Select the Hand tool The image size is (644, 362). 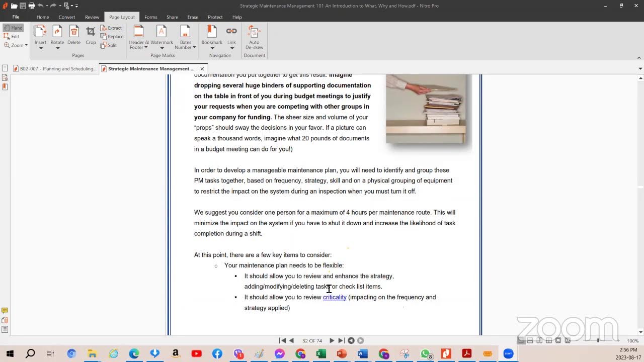(x=13, y=28)
